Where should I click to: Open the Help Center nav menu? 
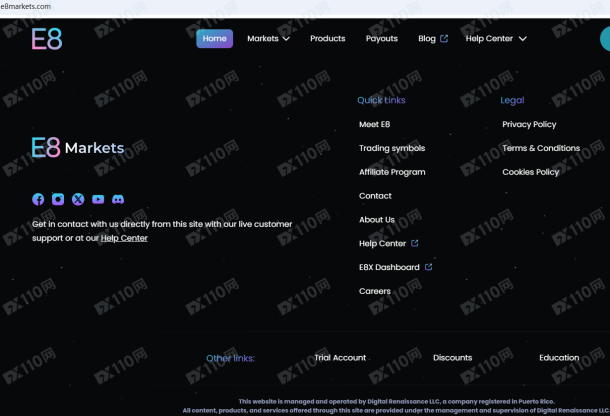(x=496, y=39)
